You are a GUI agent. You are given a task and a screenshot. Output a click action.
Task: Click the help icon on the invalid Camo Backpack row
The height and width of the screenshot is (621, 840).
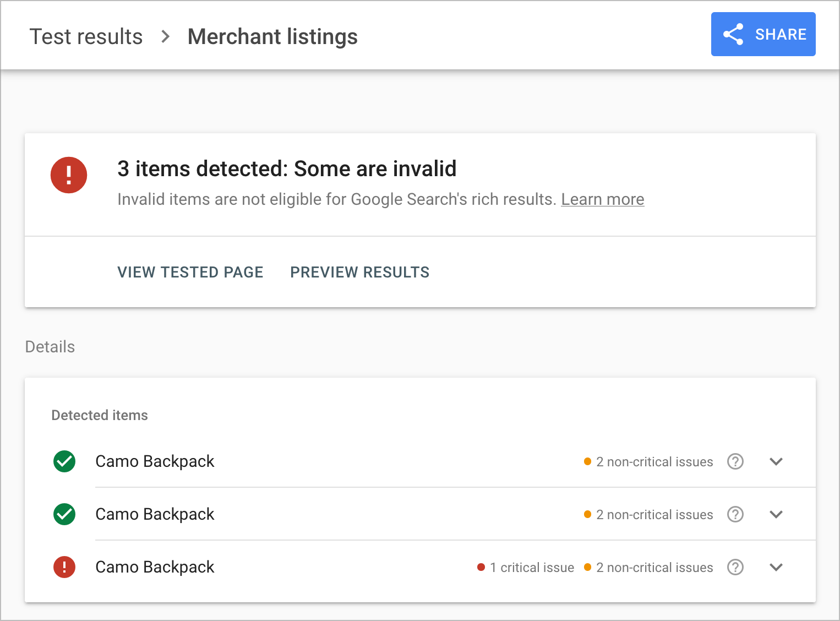[735, 567]
